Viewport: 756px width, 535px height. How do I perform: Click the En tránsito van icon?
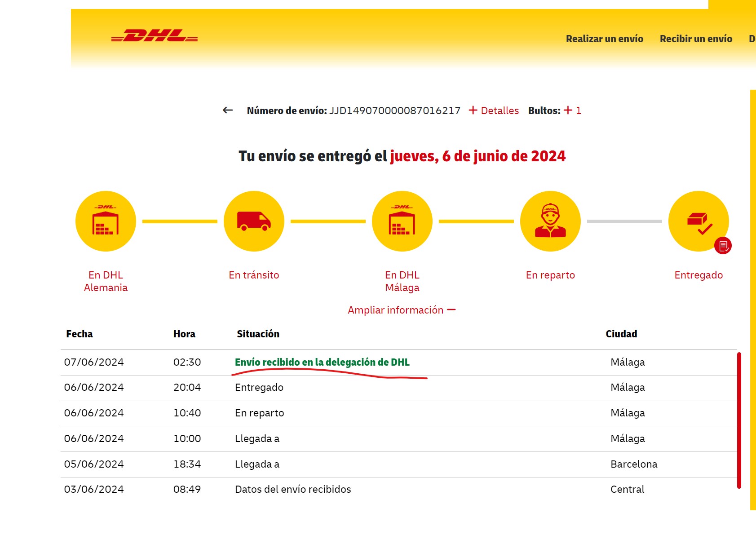254,221
